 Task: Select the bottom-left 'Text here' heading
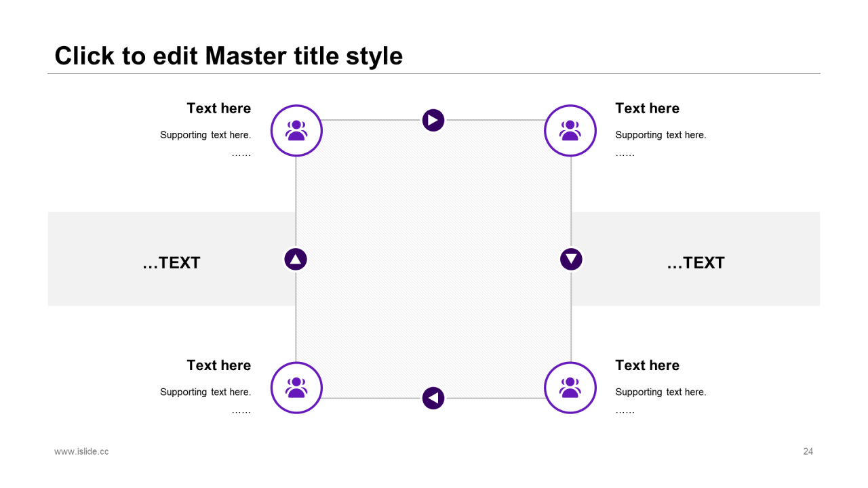(218, 365)
